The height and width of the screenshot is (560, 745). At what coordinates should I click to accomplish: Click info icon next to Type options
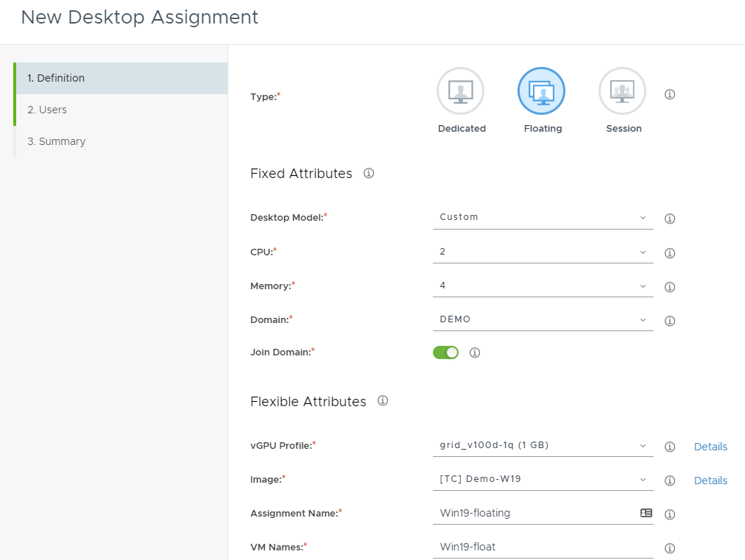coord(670,94)
